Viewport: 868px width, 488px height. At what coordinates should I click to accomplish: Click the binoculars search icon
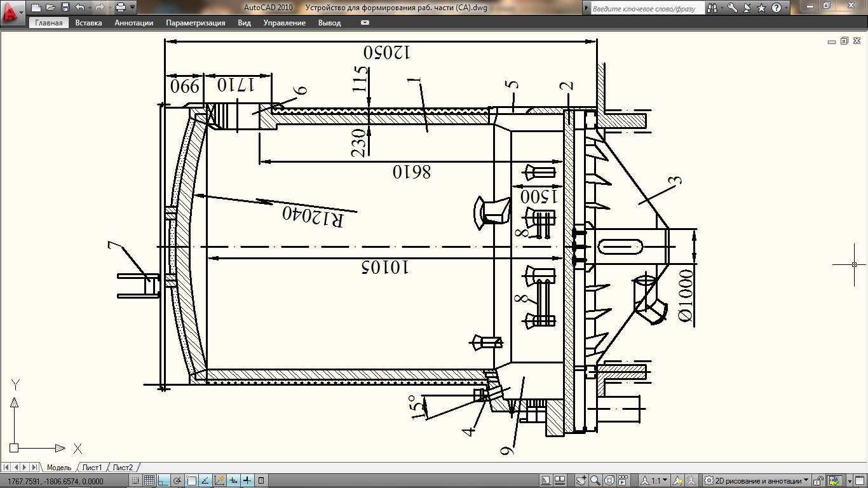[712, 8]
